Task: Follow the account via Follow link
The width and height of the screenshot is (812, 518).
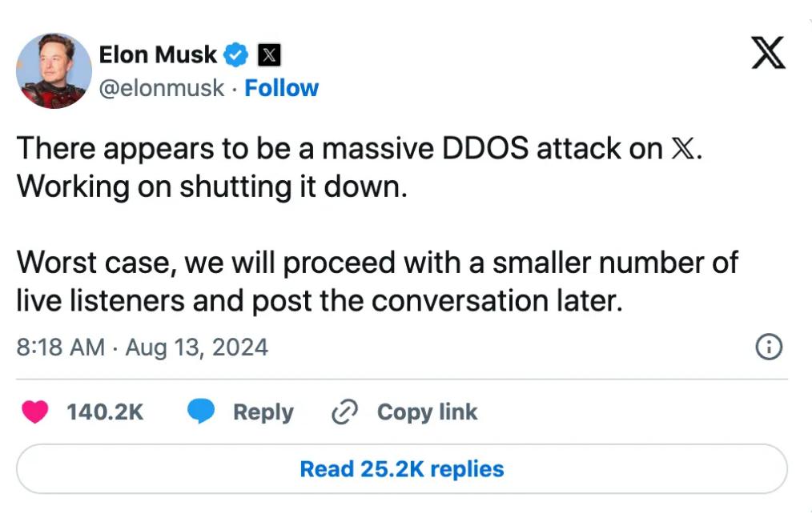Action: click(x=282, y=88)
